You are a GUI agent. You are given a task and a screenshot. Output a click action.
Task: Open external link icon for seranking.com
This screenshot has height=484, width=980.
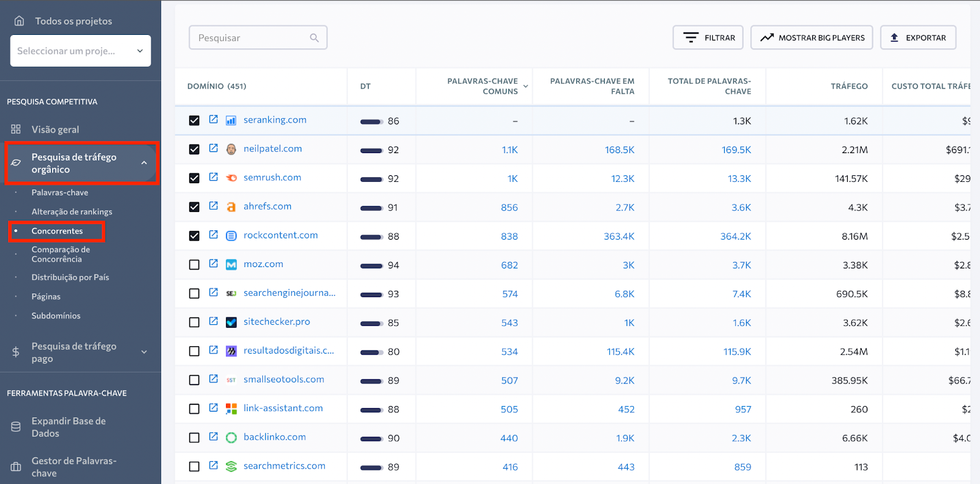pyautogui.click(x=213, y=119)
